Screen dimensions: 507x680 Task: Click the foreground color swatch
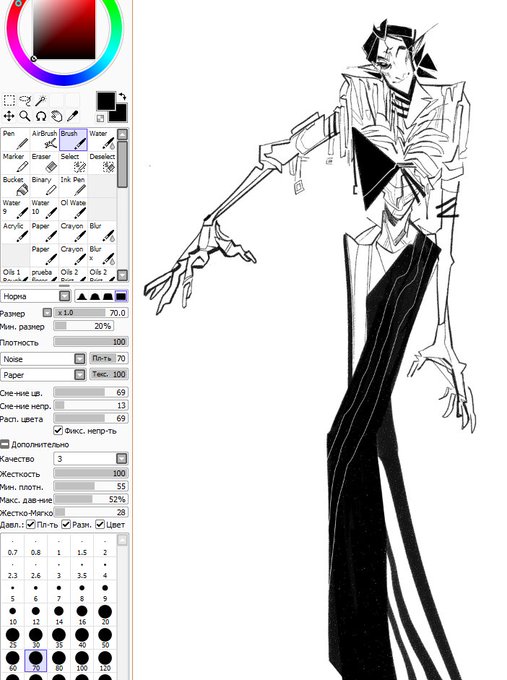click(105, 100)
